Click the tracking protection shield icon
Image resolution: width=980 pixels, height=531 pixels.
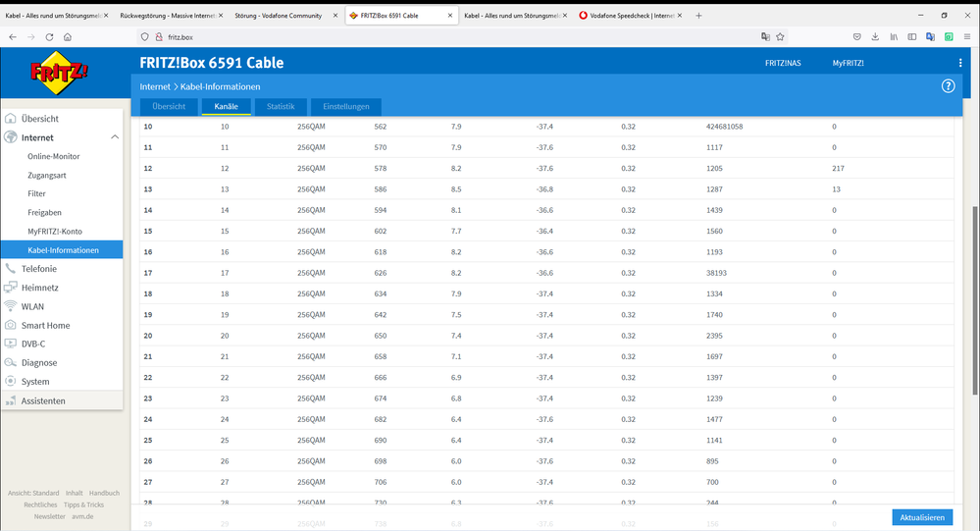(145, 37)
